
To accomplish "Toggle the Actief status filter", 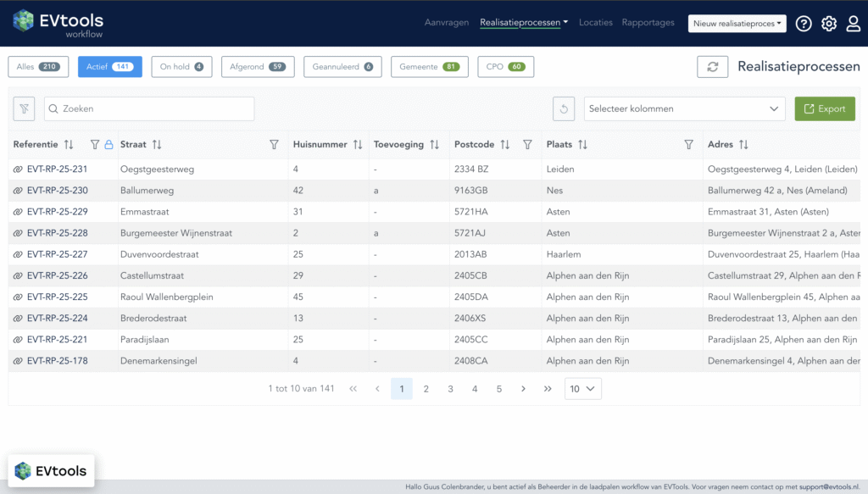I will point(109,67).
